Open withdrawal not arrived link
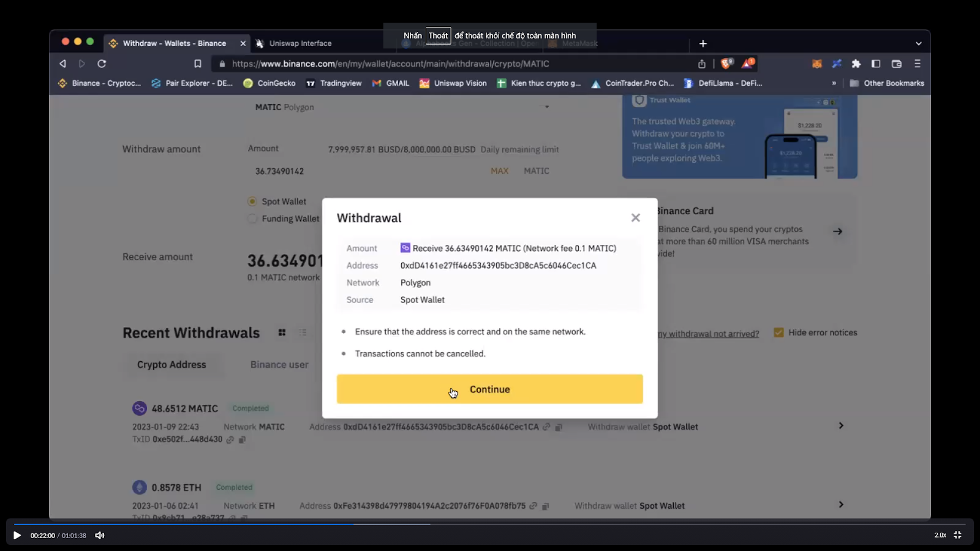 (708, 334)
